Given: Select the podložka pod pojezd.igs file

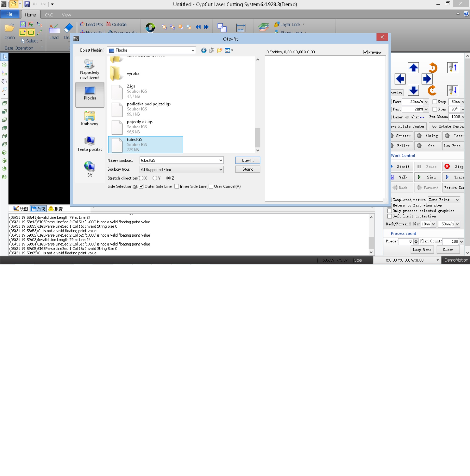Looking at the screenshot, I should (x=146, y=109).
